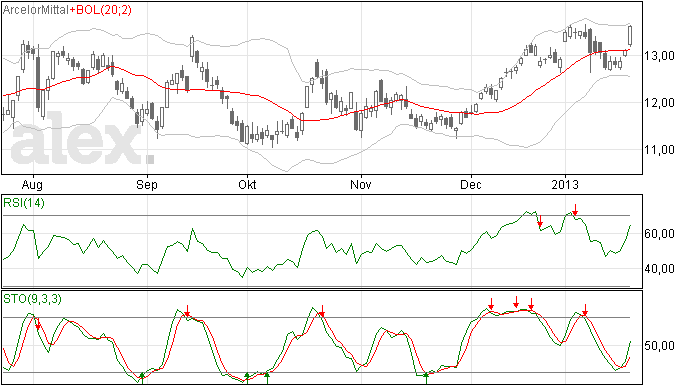Select the 12,00 price axis value
This screenshot has height=387, width=690.
(x=659, y=103)
